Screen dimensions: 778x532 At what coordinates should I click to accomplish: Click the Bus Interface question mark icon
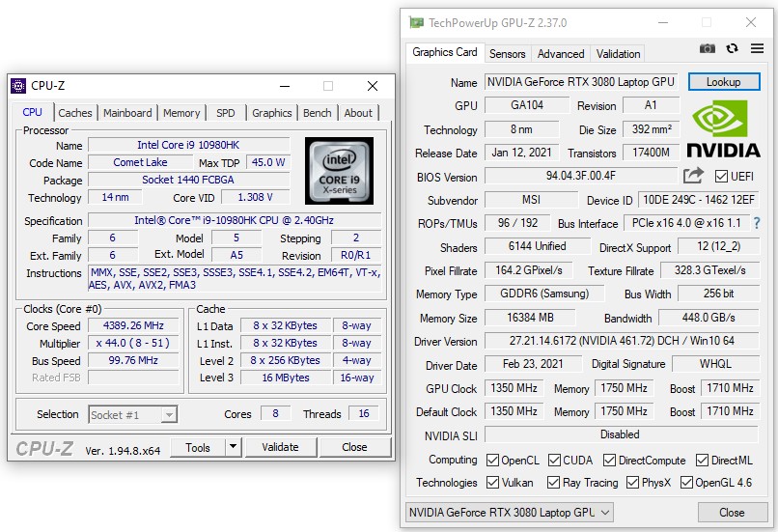757,224
